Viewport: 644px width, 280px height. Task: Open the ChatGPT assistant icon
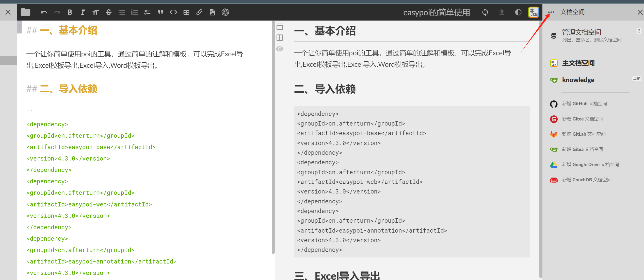pos(225,12)
